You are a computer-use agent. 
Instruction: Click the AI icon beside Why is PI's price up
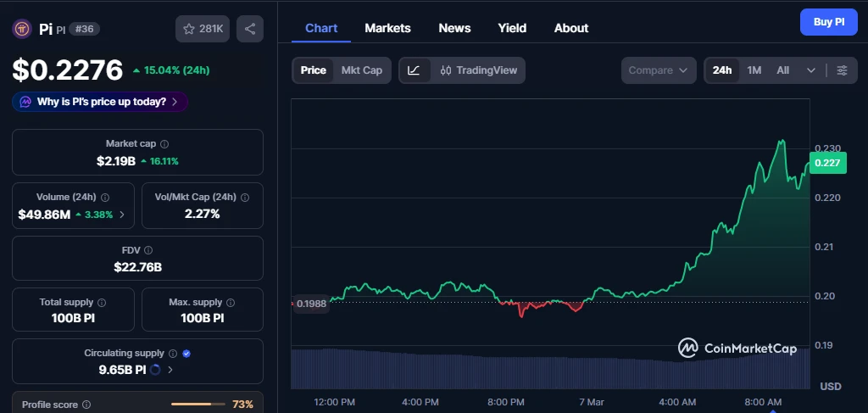coord(25,102)
